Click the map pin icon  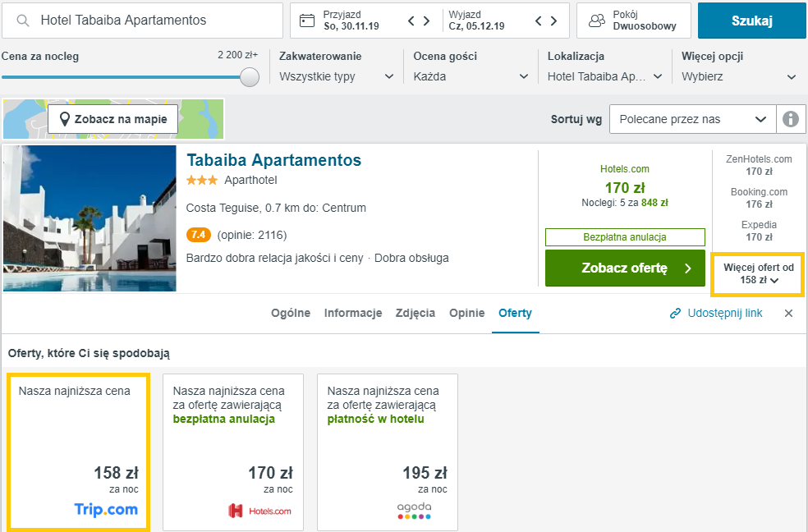pyautogui.click(x=64, y=120)
